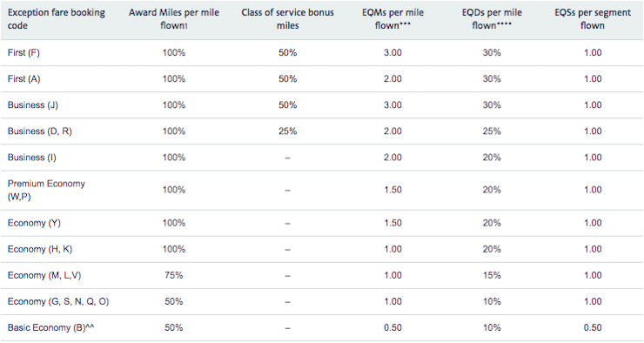
Task: Select the Economy (H, K) row label
Action: (x=40, y=249)
